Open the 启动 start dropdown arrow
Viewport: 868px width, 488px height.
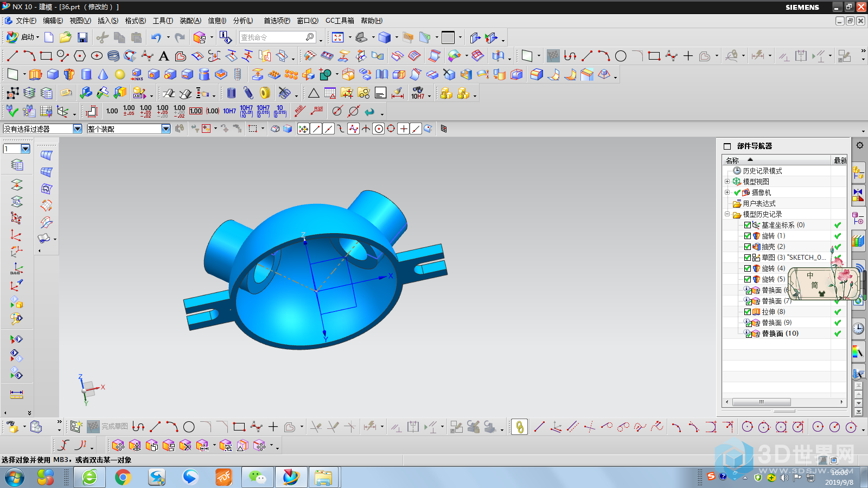38,37
